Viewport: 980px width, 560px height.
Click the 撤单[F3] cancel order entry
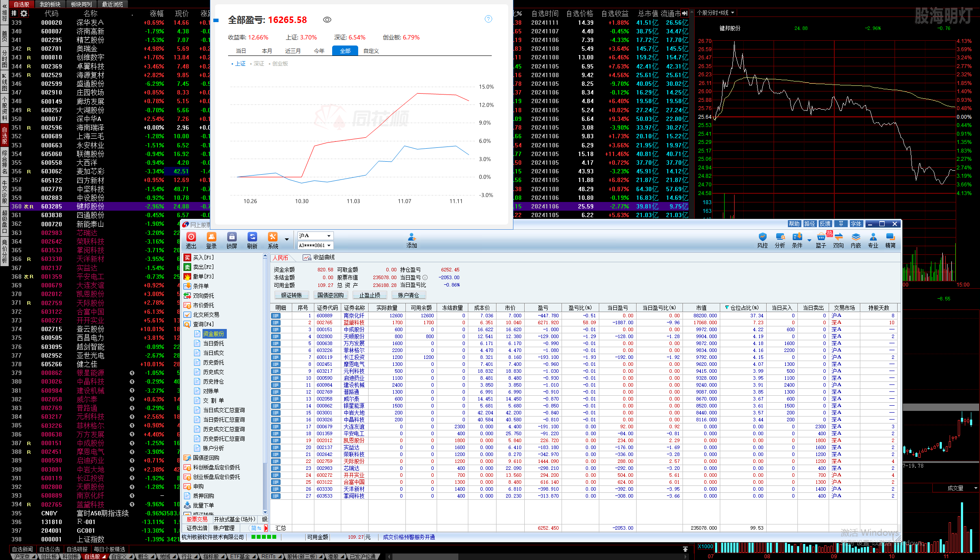199,277
